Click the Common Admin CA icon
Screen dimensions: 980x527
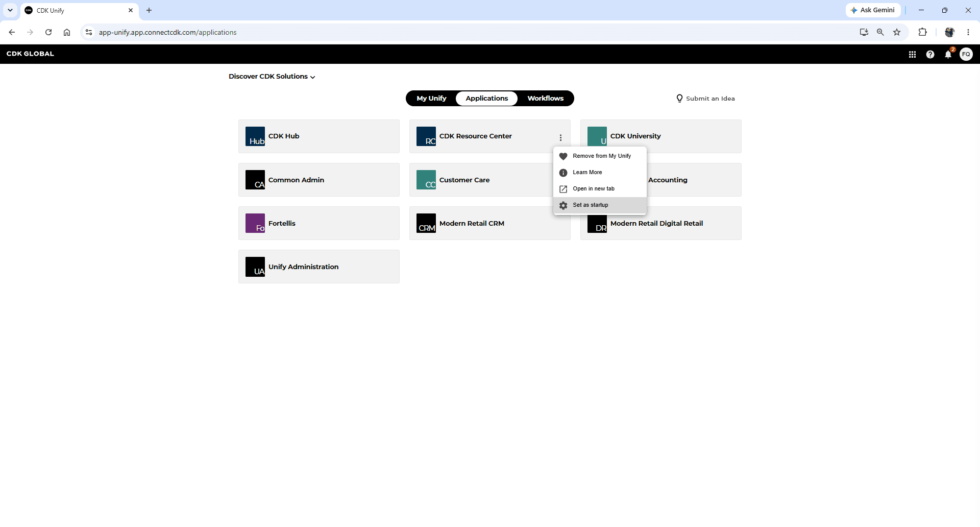tap(255, 180)
